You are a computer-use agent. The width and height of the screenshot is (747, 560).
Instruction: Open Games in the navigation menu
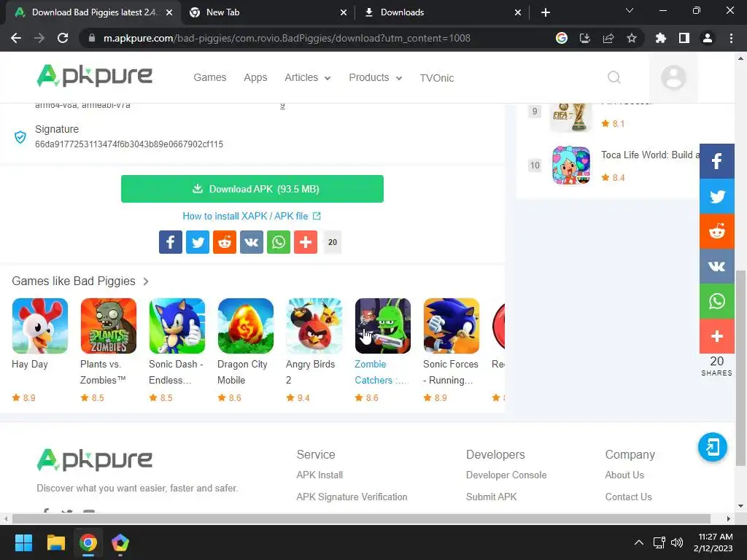tap(209, 77)
